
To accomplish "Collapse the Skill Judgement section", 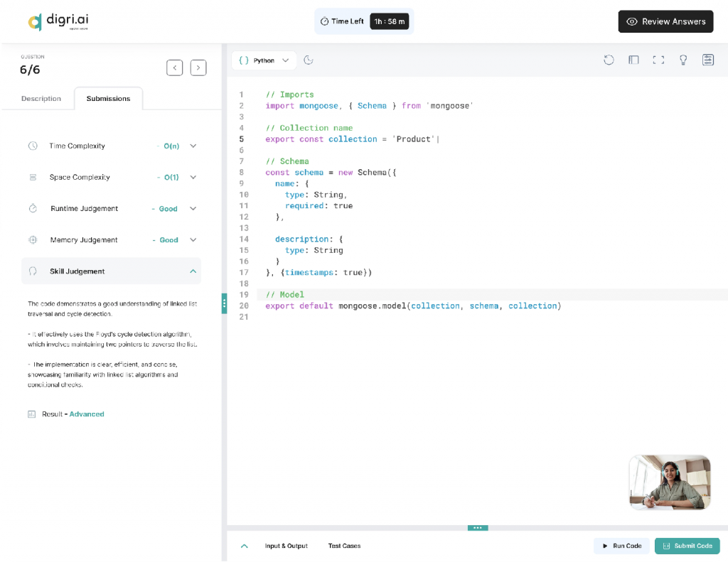I will click(x=193, y=271).
